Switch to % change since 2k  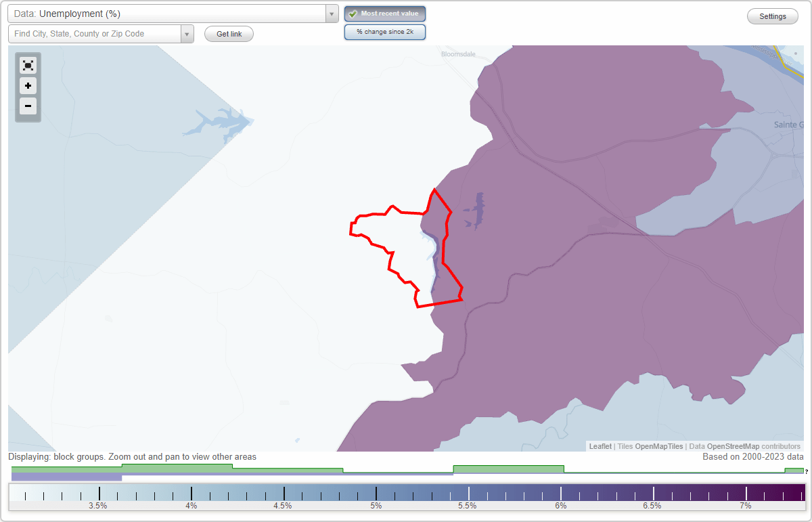pyautogui.click(x=385, y=32)
